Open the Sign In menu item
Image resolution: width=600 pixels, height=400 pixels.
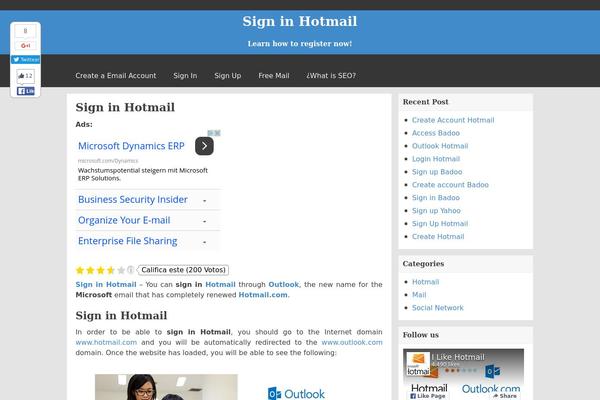[185, 76]
